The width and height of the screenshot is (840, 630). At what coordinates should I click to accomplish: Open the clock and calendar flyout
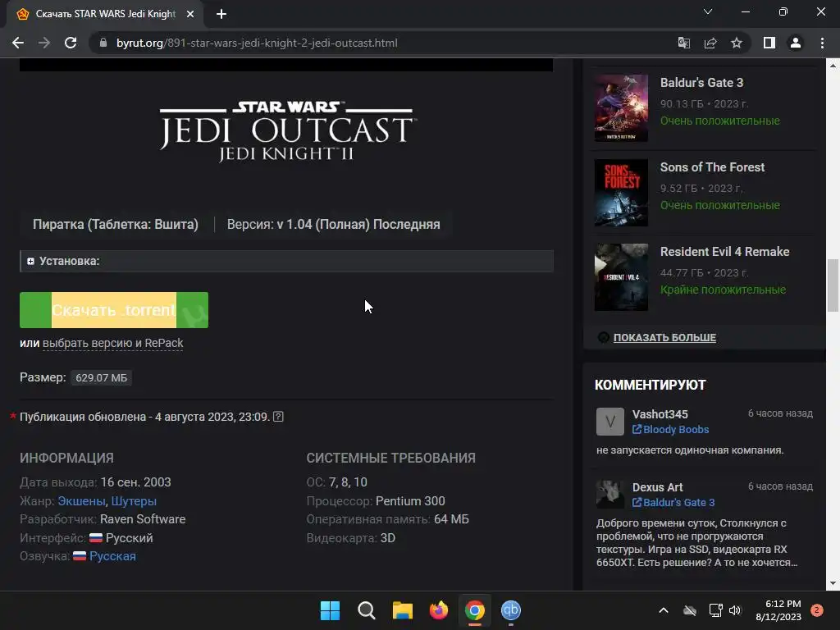[778, 610]
